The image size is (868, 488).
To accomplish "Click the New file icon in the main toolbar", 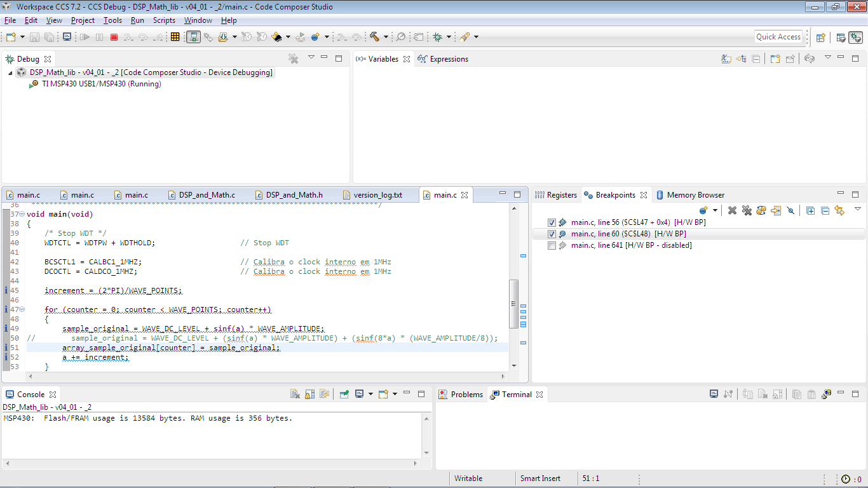I will (x=11, y=37).
